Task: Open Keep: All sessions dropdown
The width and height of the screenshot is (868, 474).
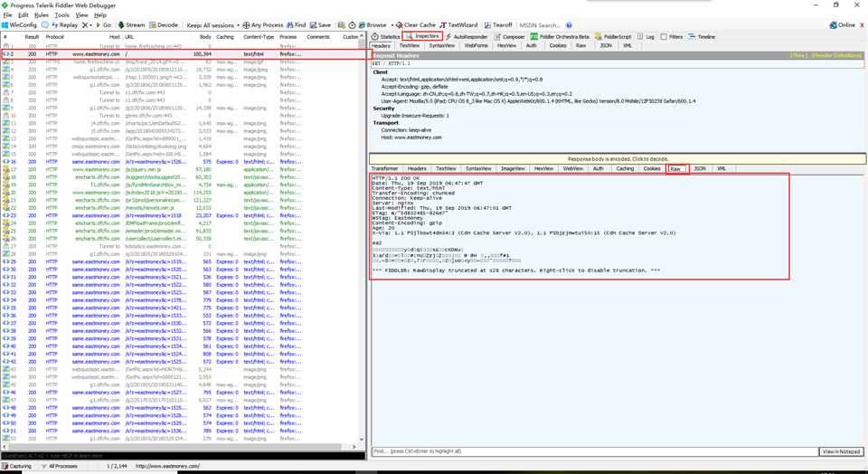Action: [213, 25]
